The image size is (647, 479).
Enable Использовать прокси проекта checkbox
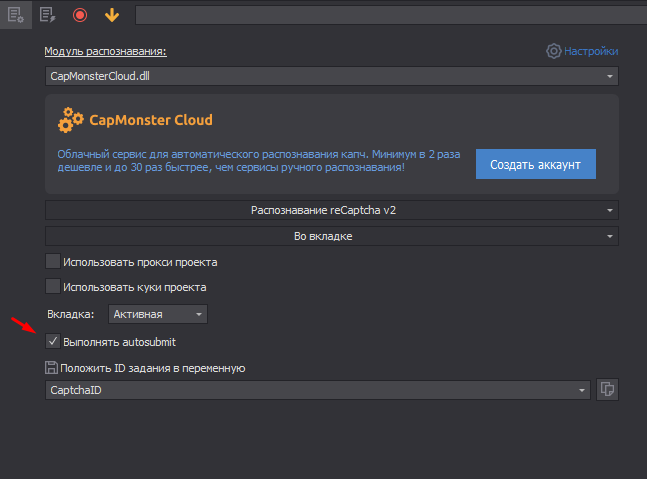[x=53, y=262]
